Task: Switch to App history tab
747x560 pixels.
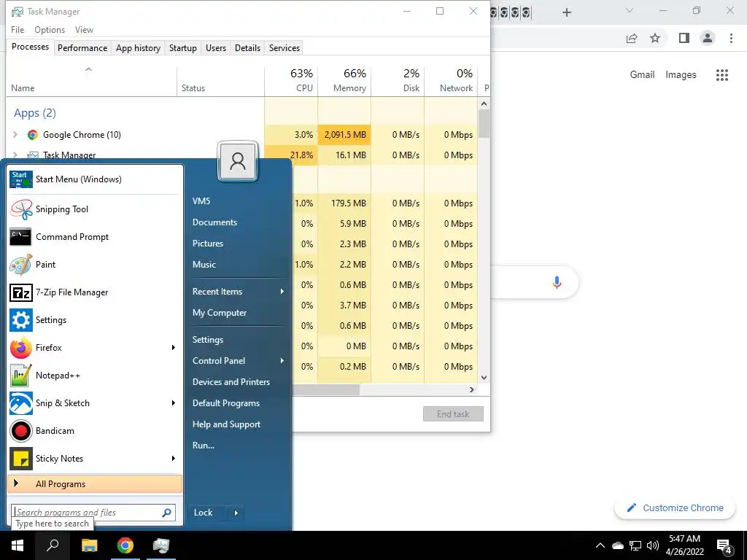Action: (138, 48)
